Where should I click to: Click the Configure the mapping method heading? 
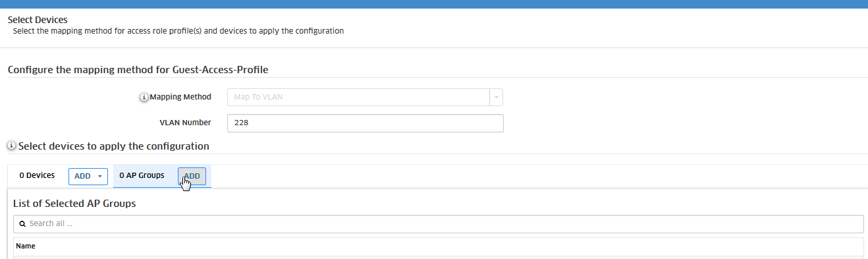coord(138,69)
